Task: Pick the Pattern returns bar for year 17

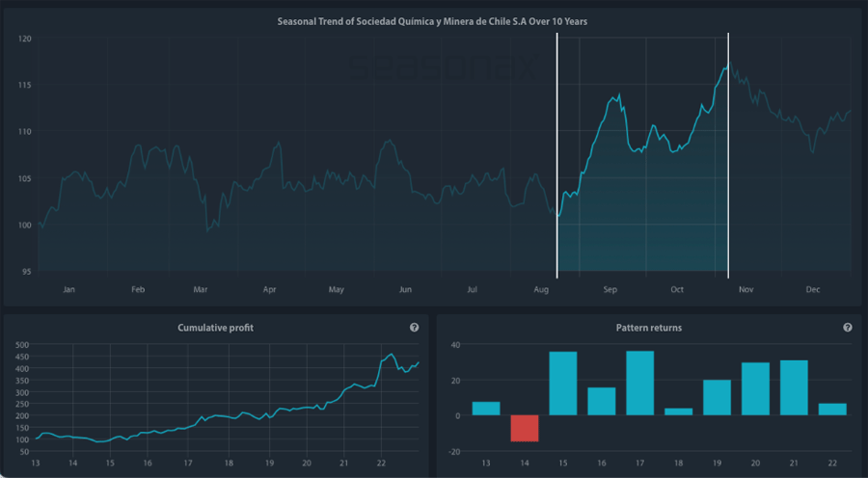Action: (x=639, y=383)
